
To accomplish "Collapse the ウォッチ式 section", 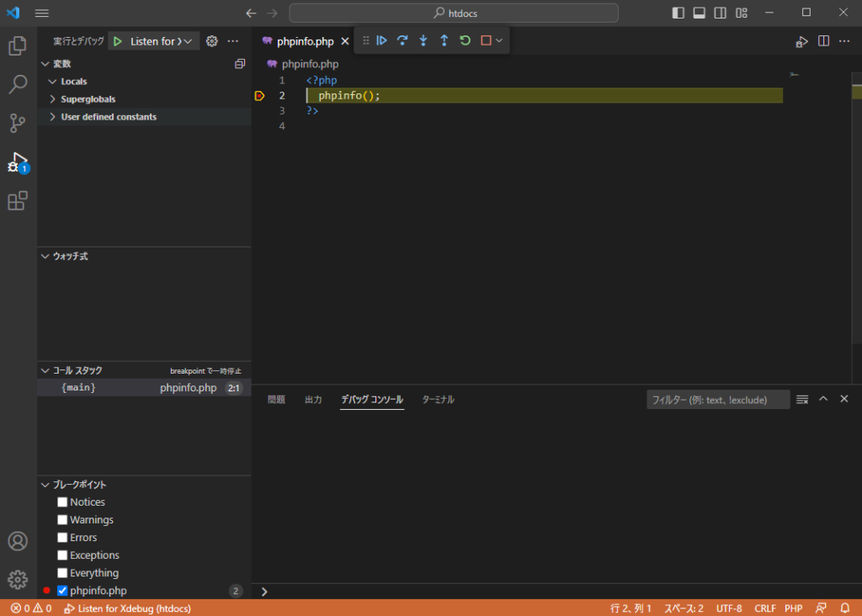I will point(45,256).
